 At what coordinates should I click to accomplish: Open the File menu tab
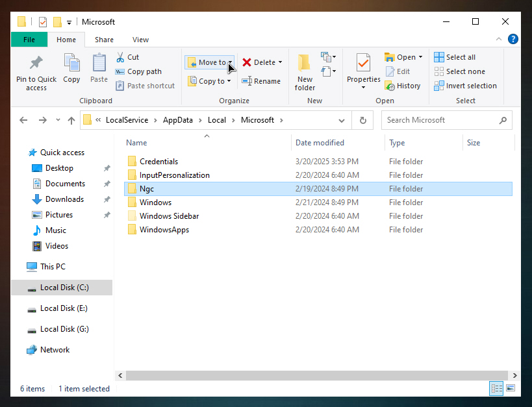click(29, 40)
